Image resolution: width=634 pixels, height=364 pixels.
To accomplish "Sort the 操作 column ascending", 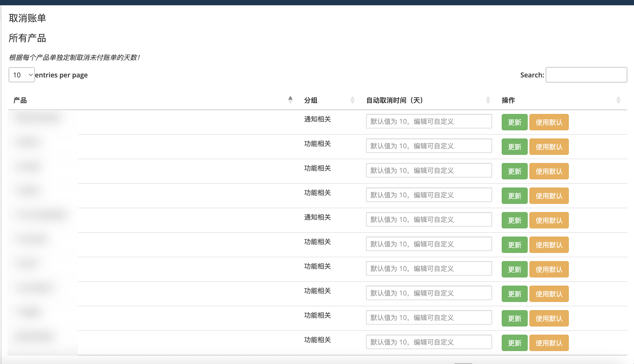I will 619,98.
